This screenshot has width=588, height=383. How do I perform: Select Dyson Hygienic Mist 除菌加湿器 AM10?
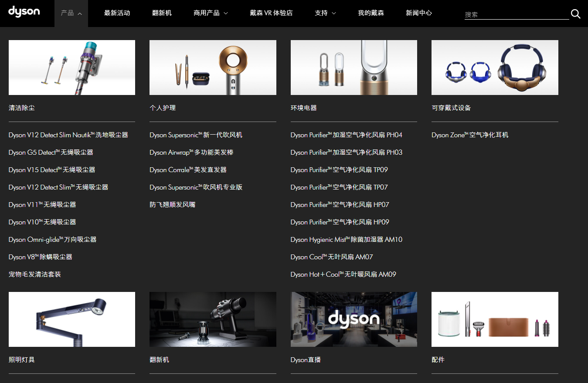pyautogui.click(x=347, y=240)
